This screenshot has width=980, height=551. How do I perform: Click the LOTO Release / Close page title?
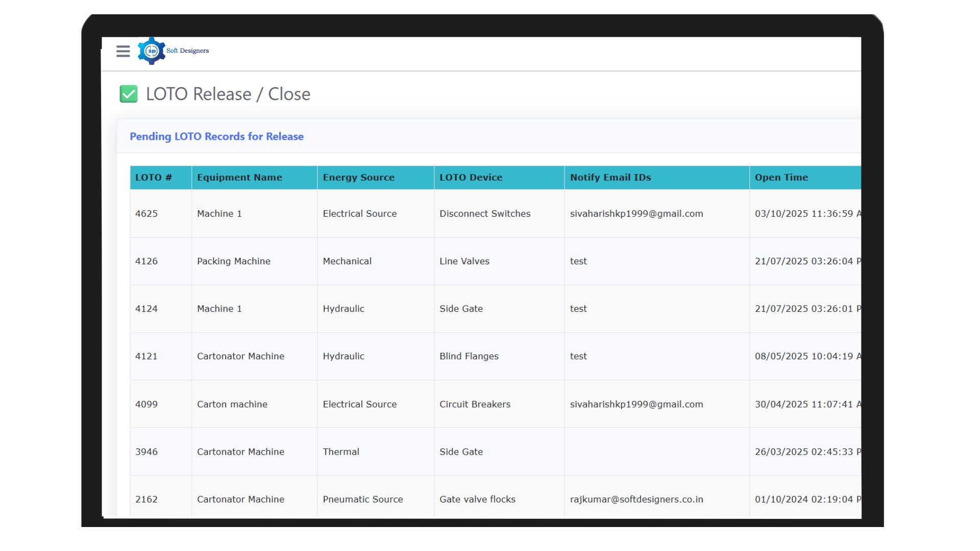pos(227,94)
